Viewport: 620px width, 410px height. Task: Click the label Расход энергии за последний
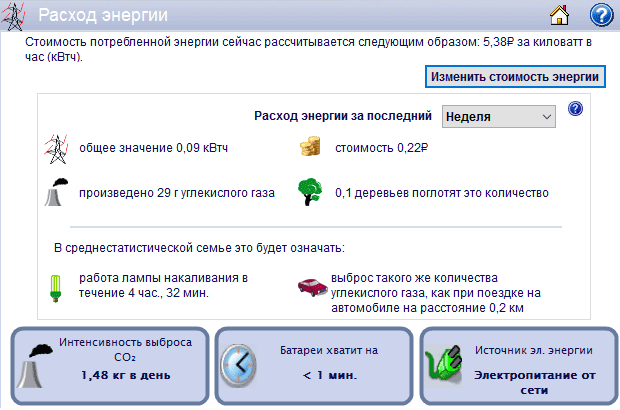coord(343,116)
